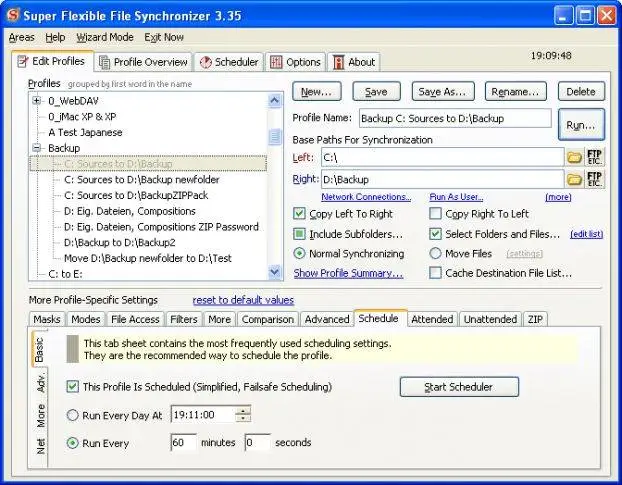Click the edit list link
Image resolution: width=622 pixels, height=485 pixels.
click(x=586, y=234)
